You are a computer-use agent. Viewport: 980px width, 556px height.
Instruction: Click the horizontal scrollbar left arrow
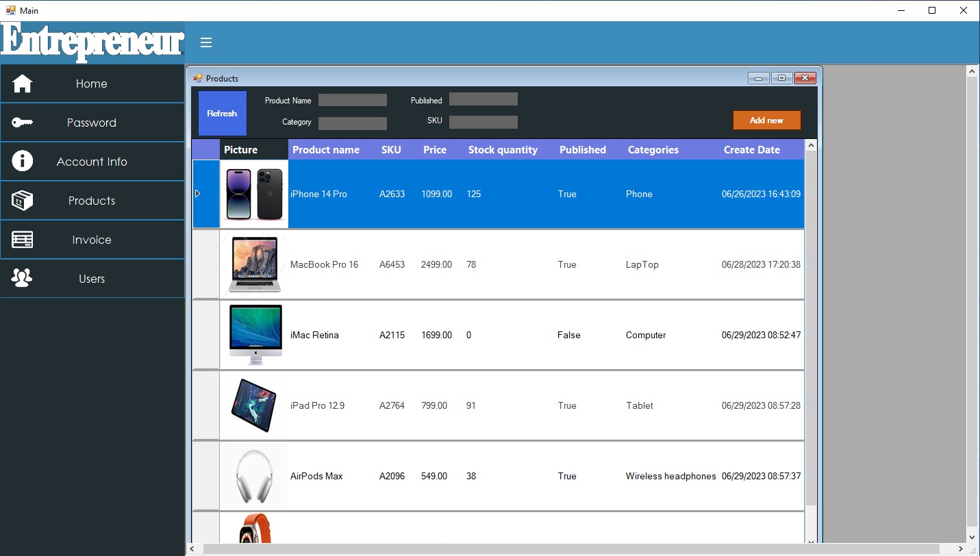click(192, 549)
